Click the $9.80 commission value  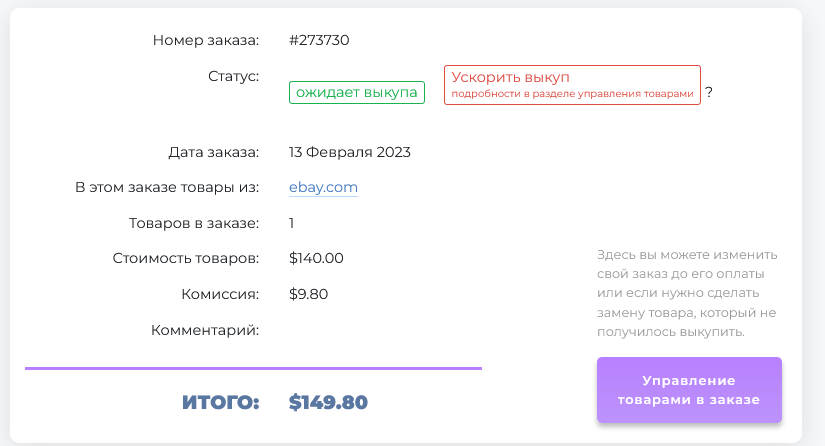pyautogui.click(x=308, y=294)
